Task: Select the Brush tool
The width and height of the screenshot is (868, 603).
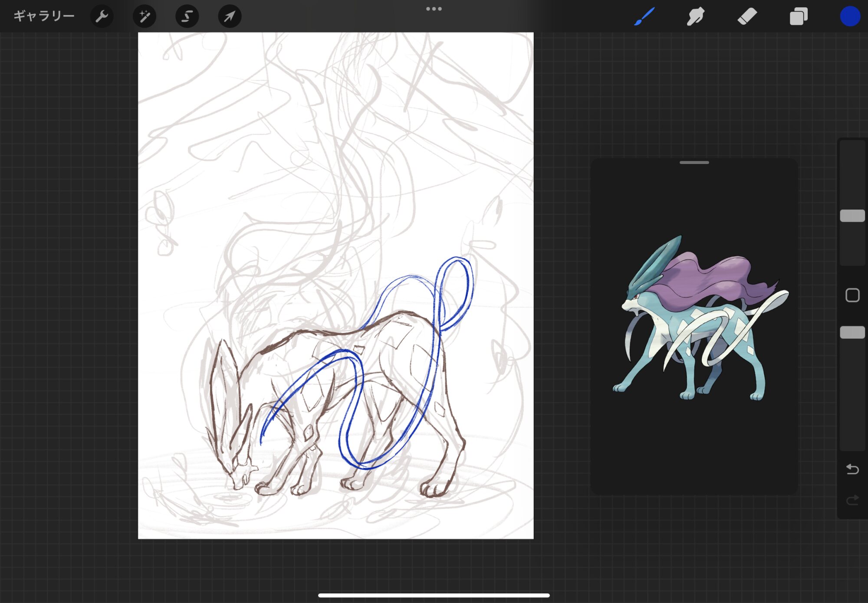Action: click(x=644, y=16)
